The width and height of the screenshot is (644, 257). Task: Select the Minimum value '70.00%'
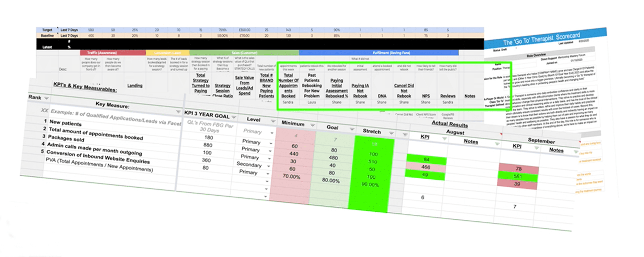[x=291, y=176]
